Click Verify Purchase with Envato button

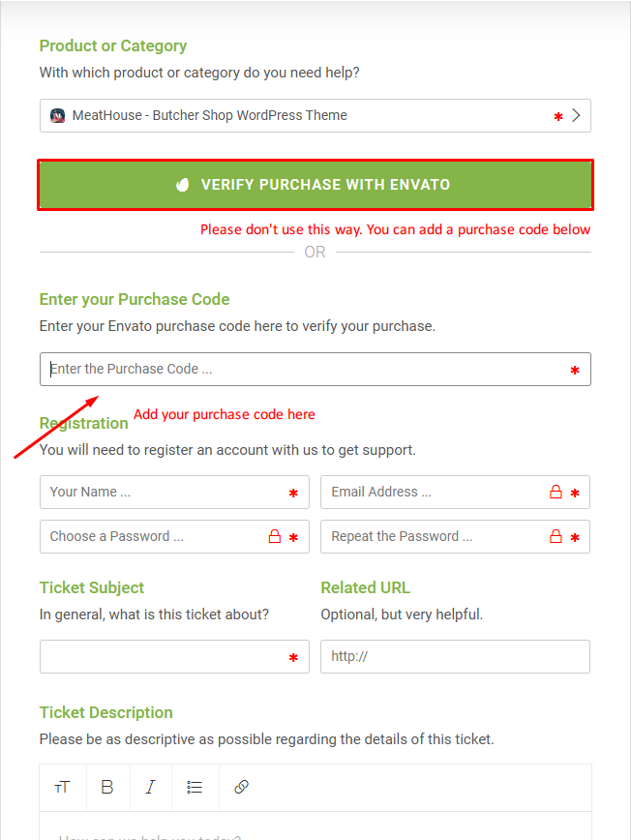(315, 185)
